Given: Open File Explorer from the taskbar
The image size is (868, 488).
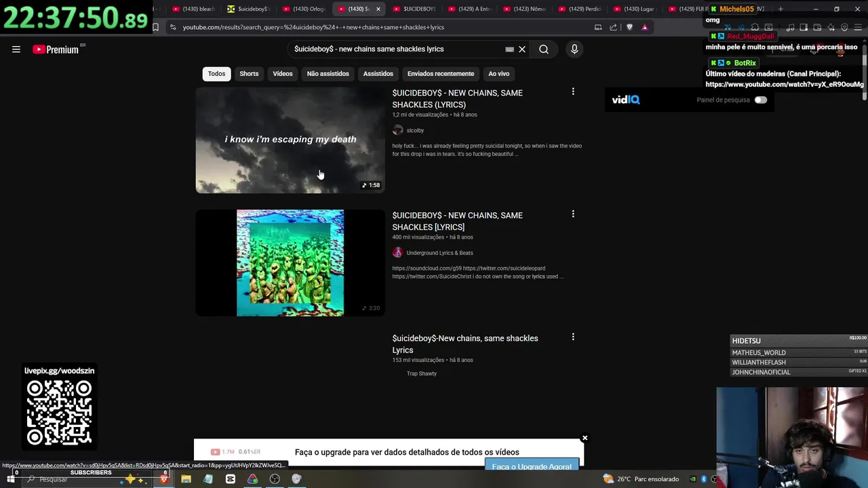Looking at the screenshot, I should click(x=186, y=479).
